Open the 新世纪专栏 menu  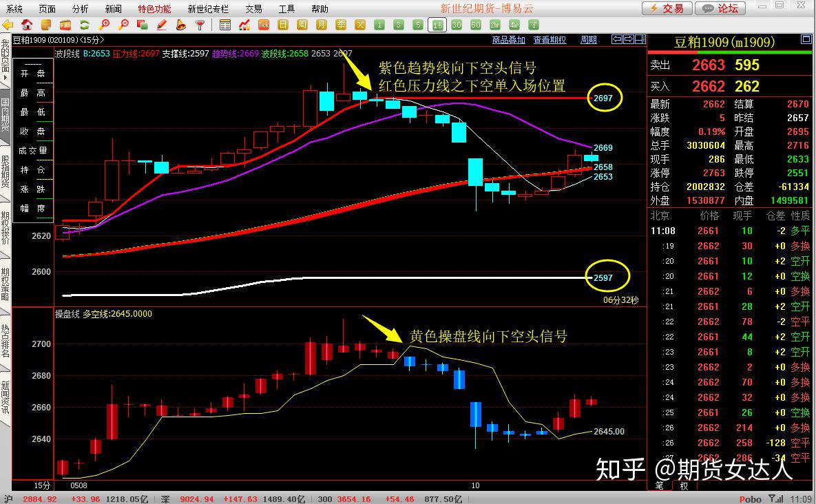pos(208,9)
